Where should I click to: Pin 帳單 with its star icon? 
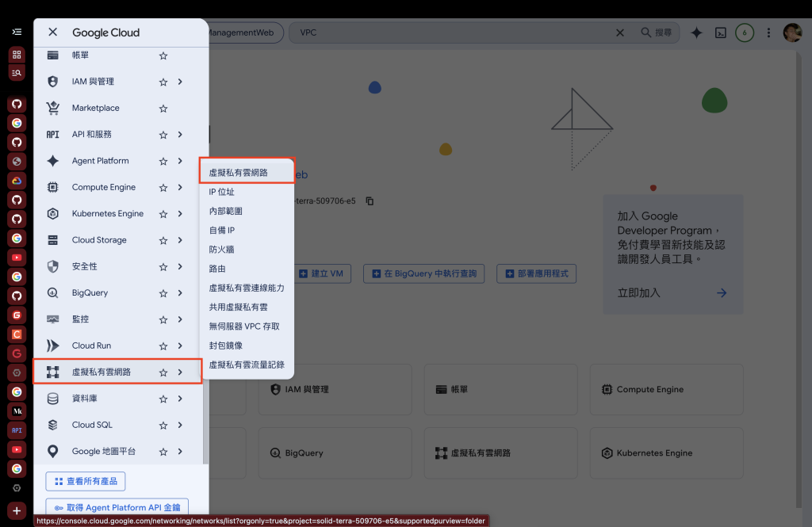coord(163,55)
